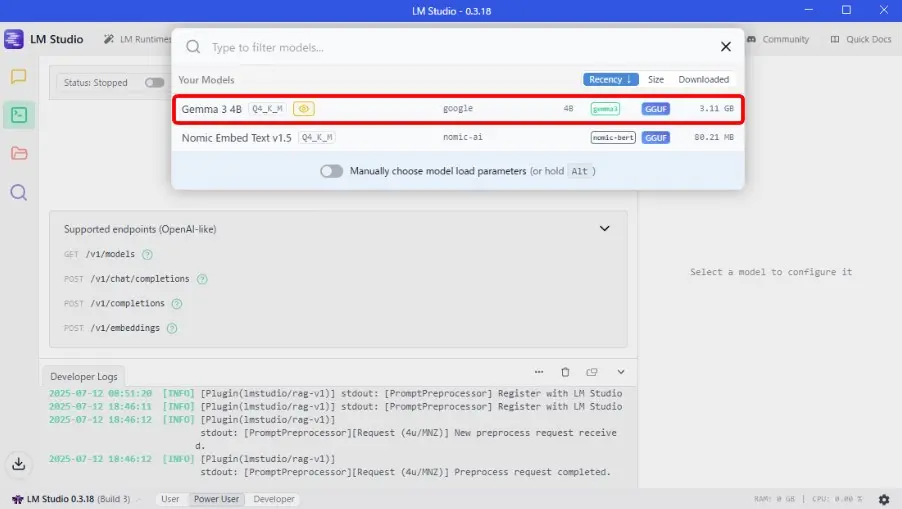Click the nomic-ai publisher text
The height and width of the screenshot is (509, 902).
click(463, 137)
